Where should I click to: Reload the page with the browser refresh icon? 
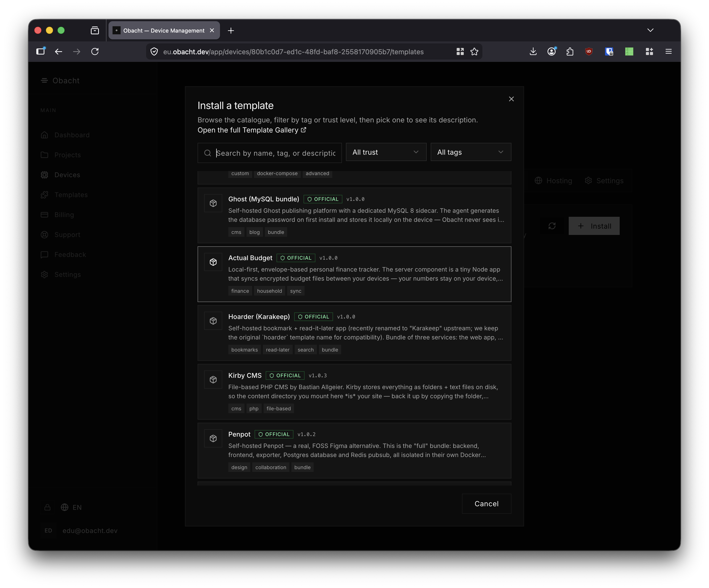(95, 52)
